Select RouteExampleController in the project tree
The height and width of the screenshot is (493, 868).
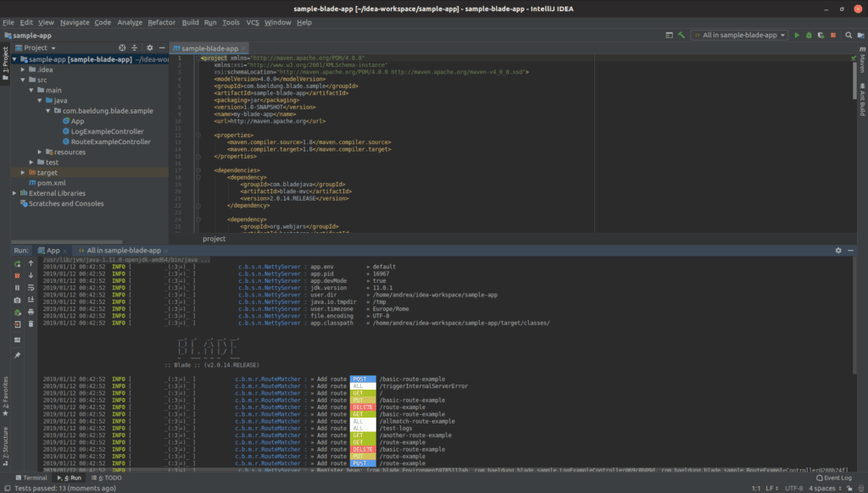110,141
